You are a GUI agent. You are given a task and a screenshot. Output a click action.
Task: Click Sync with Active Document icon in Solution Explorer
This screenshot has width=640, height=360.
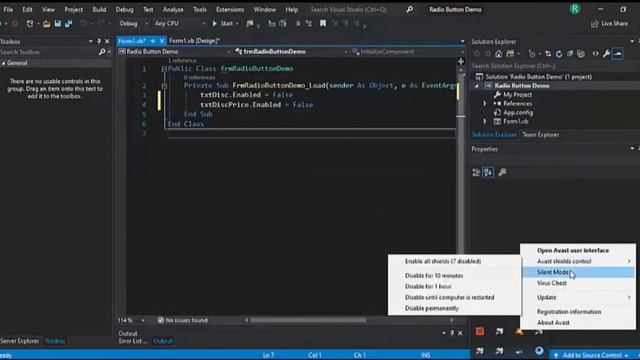pos(548,54)
